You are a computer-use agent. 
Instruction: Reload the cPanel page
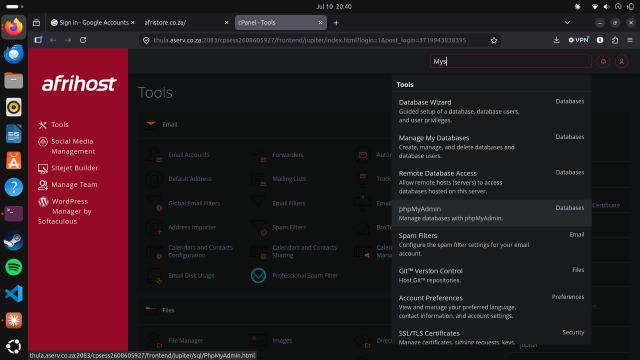point(83,40)
